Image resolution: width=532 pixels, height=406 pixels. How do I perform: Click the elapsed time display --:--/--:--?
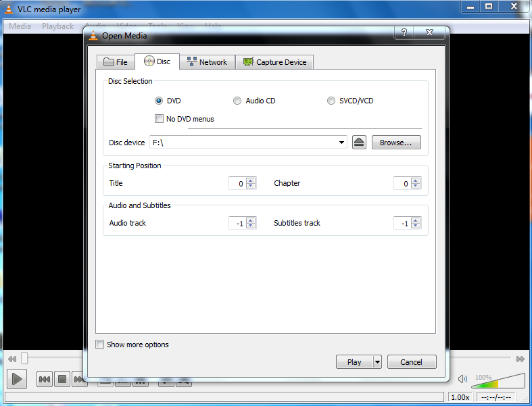pyautogui.click(x=496, y=397)
